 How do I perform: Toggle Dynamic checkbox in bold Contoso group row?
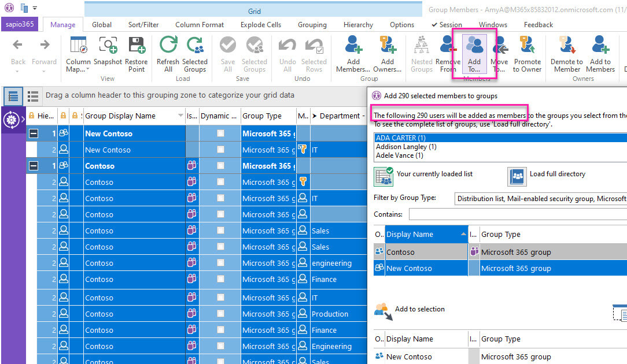click(220, 166)
